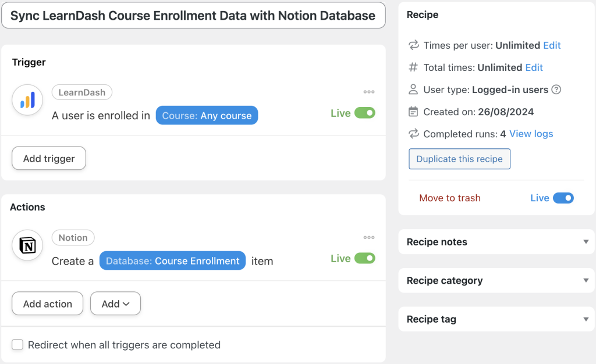Click the user icon beside User type

[414, 90]
